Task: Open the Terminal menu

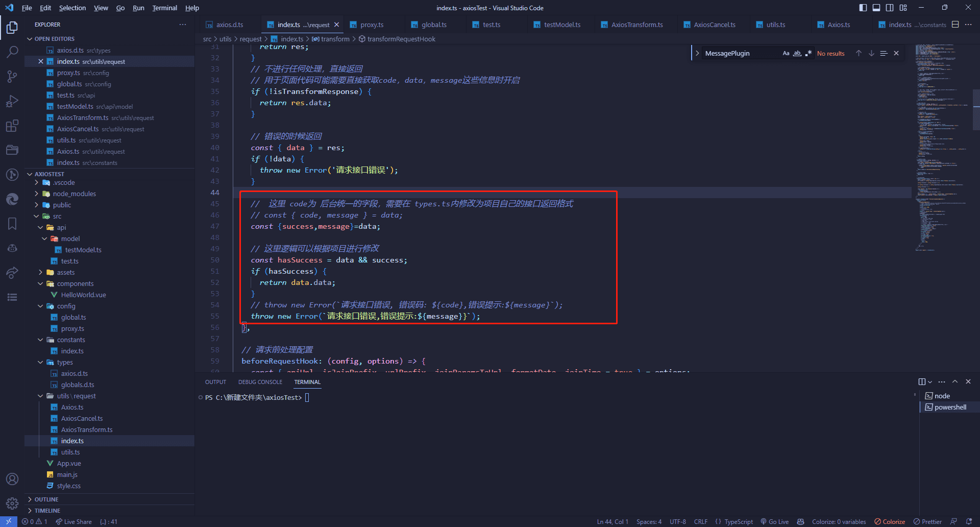Action: (164, 8)
